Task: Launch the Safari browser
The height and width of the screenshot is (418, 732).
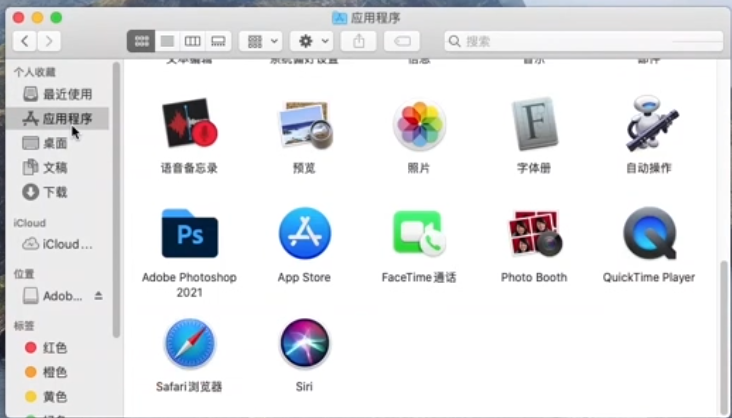Action: tap(189, 343)
